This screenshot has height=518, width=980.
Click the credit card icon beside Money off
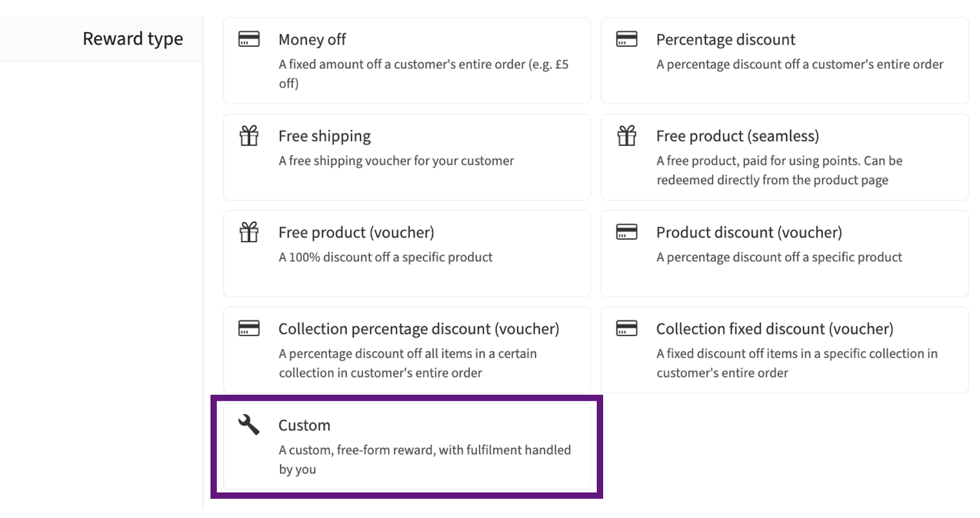(x=248, y=39)
